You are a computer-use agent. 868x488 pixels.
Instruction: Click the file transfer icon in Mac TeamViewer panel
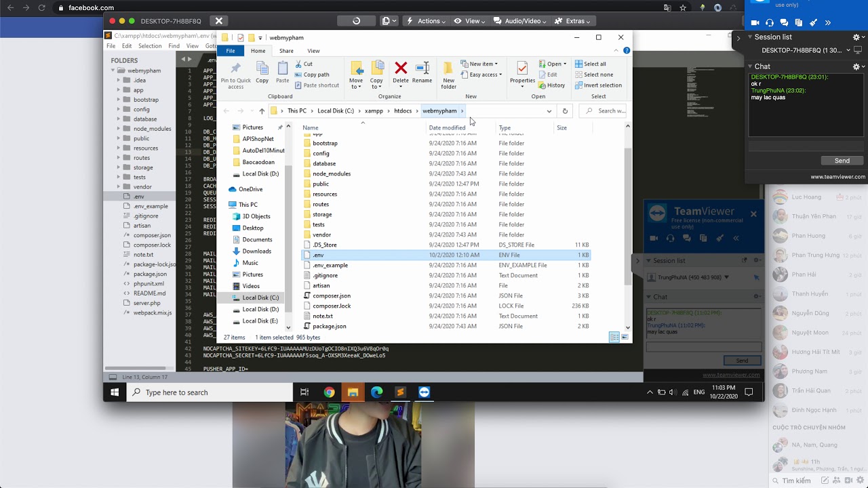[799, 23]
